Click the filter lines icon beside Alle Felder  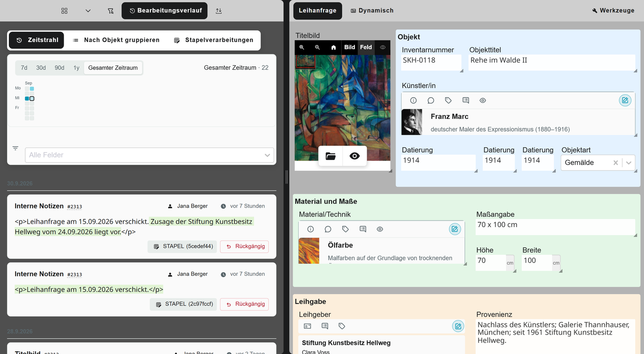pos(15,148)
